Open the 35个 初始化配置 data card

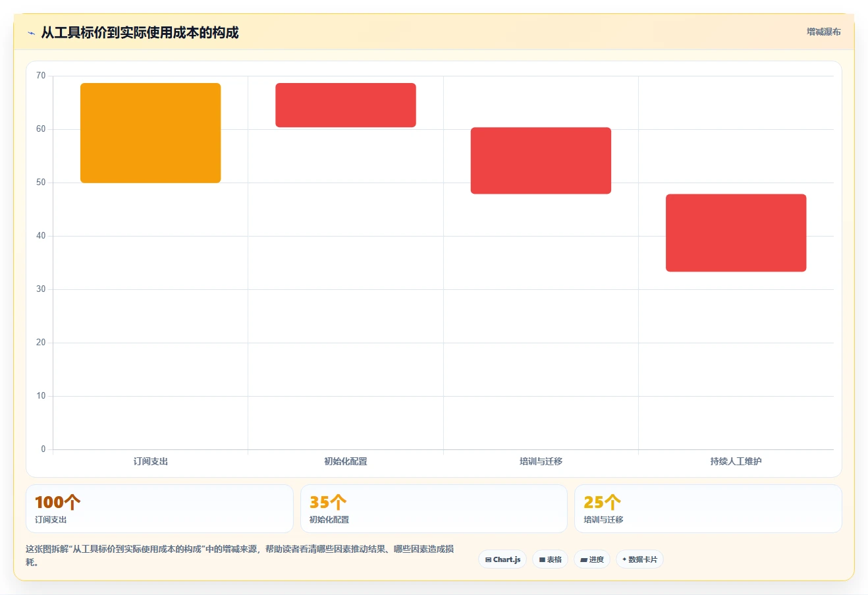(433, 509)
